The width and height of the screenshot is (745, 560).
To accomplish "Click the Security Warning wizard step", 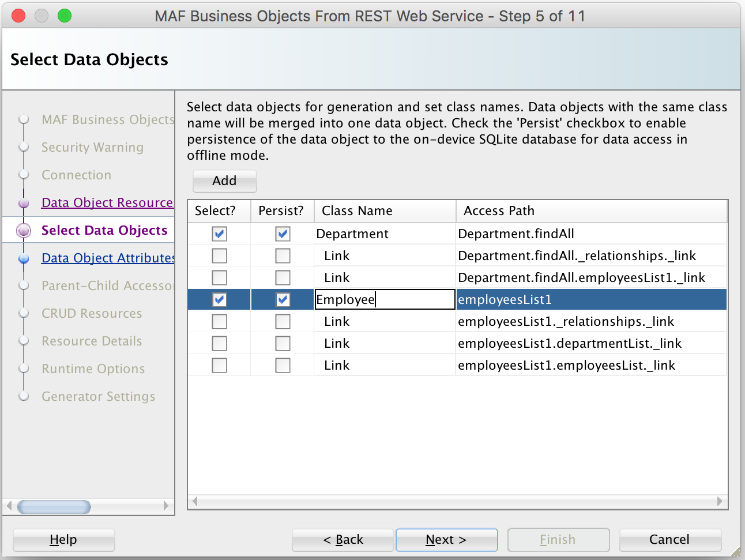I will [92, 147].
